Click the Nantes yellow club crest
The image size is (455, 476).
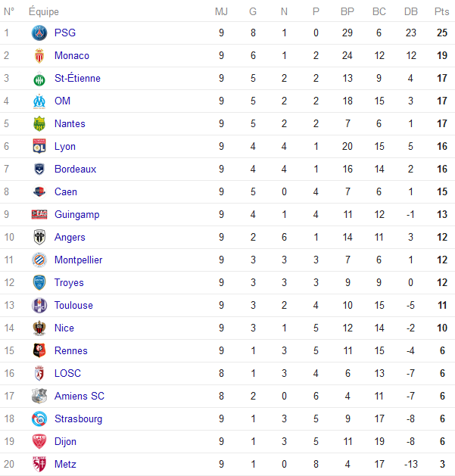pos(39,124)
